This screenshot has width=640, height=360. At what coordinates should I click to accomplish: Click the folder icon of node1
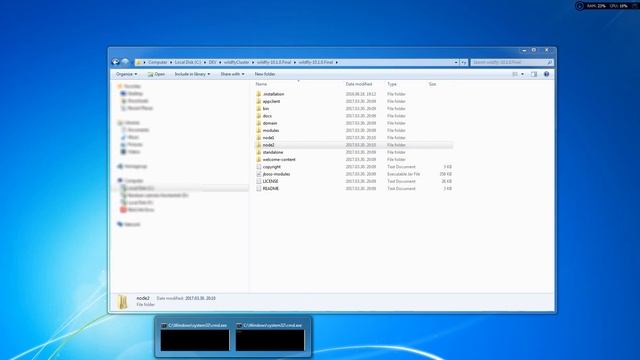(x=258, y=138)
